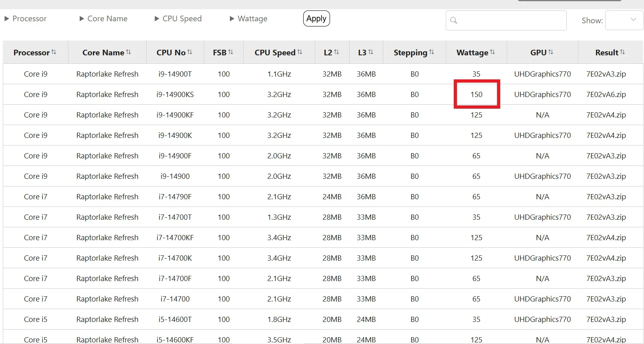Image resolution: width=644 pixels, height=344 pixels.
Task: Click the search magnifier icon
Action: (x=454, y=20)
